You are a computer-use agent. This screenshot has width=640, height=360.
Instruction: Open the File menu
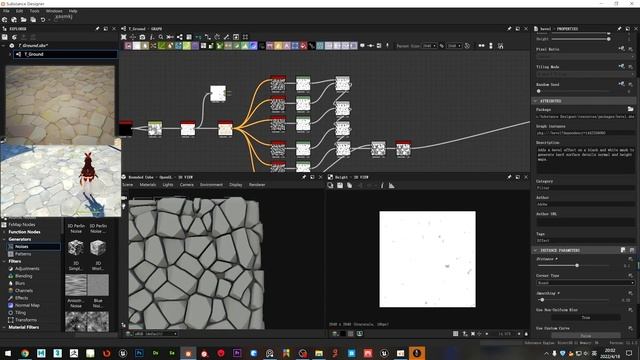coord(6,11)
